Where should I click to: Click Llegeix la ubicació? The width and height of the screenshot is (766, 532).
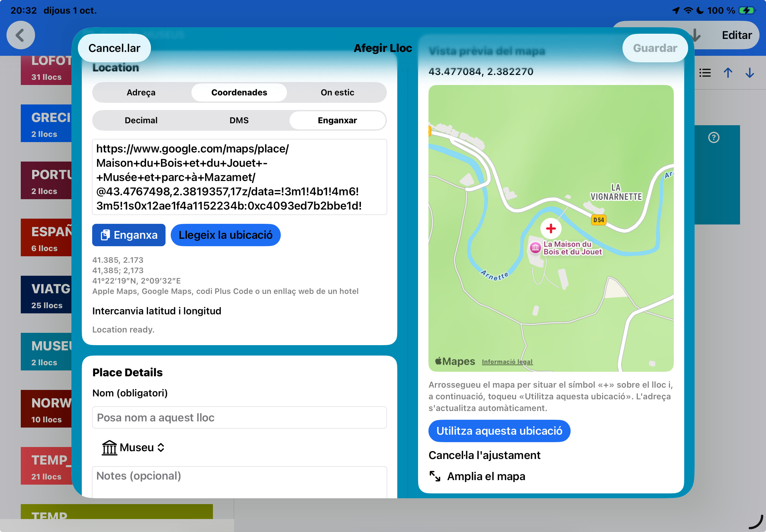[226, 235]
